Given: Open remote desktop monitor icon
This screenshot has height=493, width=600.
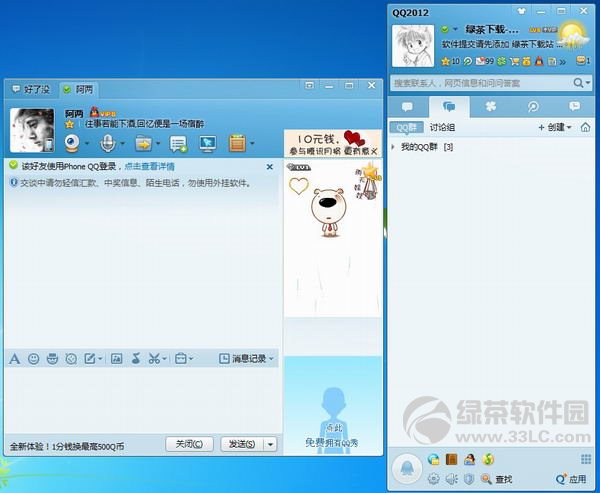Looking at the screenshot, I should tap(208, 144).
